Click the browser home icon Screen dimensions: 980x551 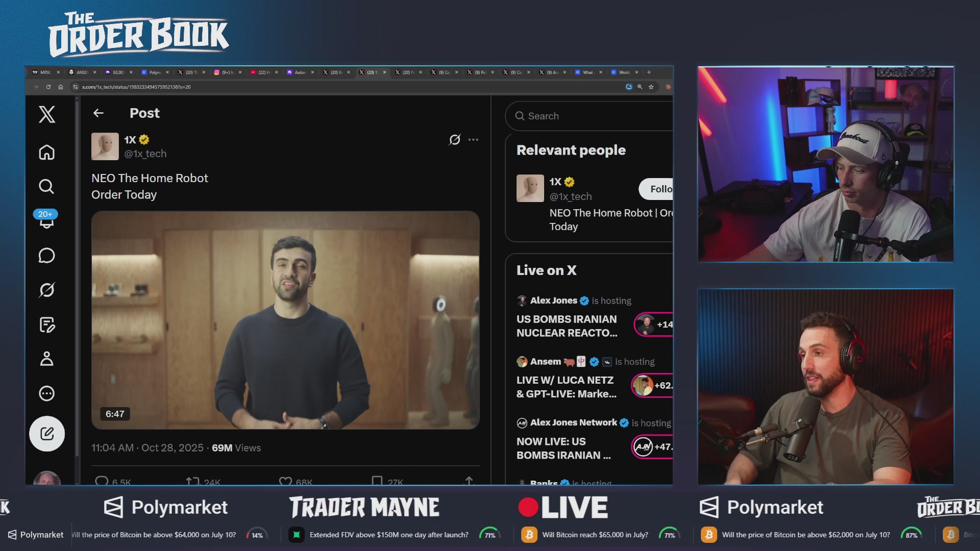coord(61,87)
